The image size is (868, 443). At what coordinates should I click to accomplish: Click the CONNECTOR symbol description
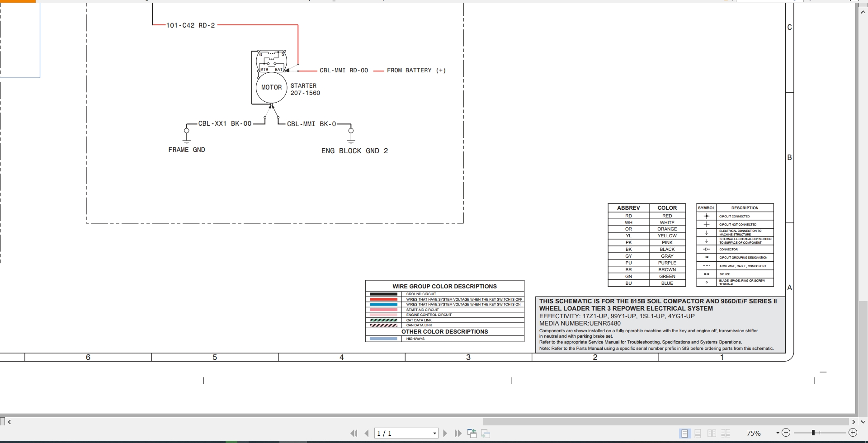[728, 250]
